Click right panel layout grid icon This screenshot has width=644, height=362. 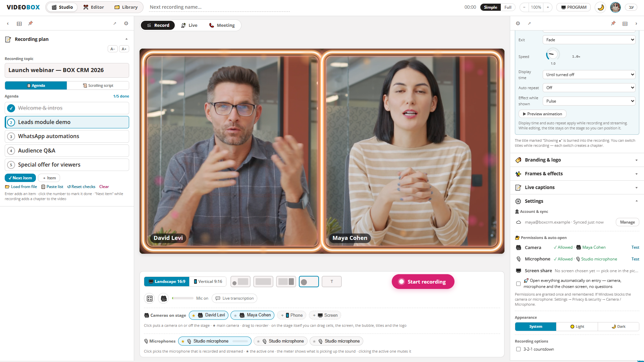point(625,23)
